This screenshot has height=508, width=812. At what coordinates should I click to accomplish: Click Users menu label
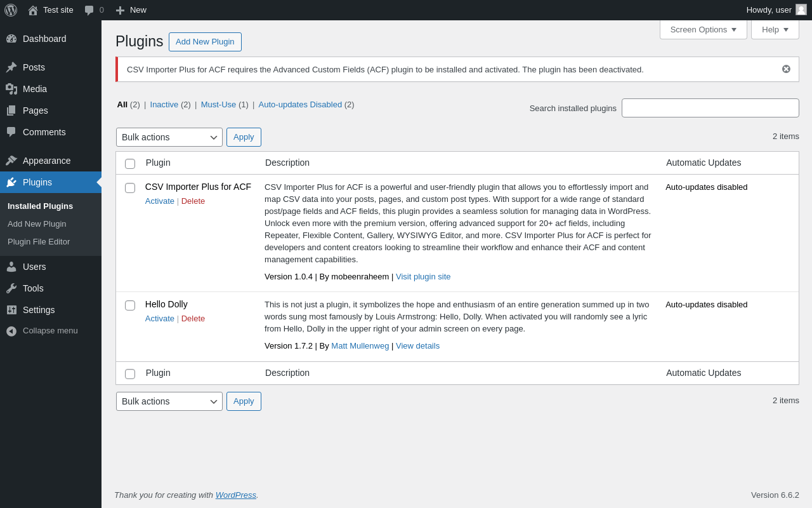(34, 267)
